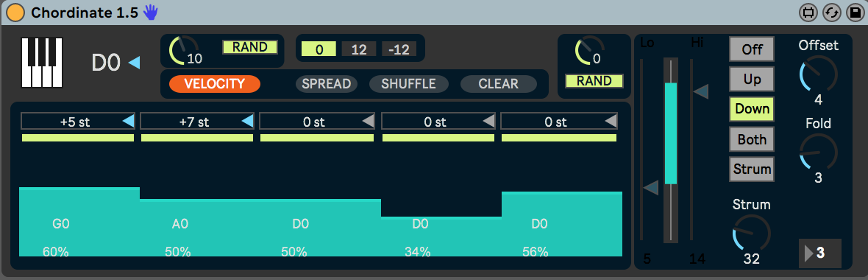Screen dimensions: 868x280
Task: Set strum direction to Up
Action: (x=752, y=80)
